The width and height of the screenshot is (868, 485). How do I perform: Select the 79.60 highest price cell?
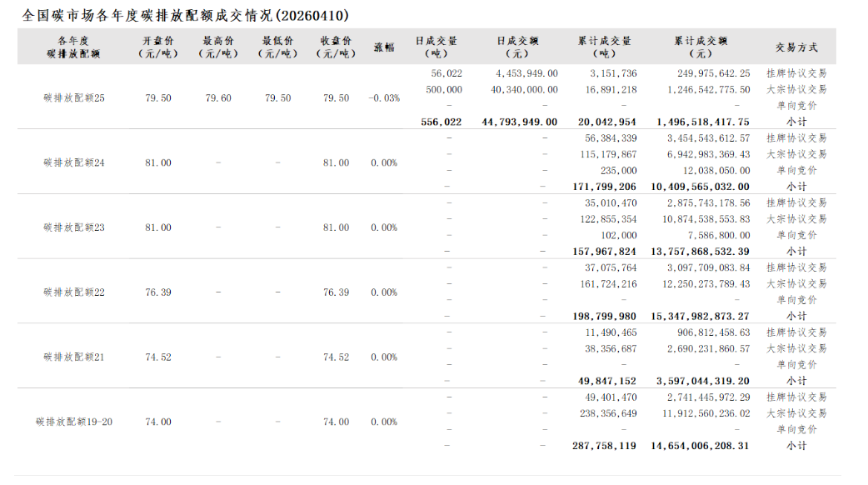tap(218, 98)
